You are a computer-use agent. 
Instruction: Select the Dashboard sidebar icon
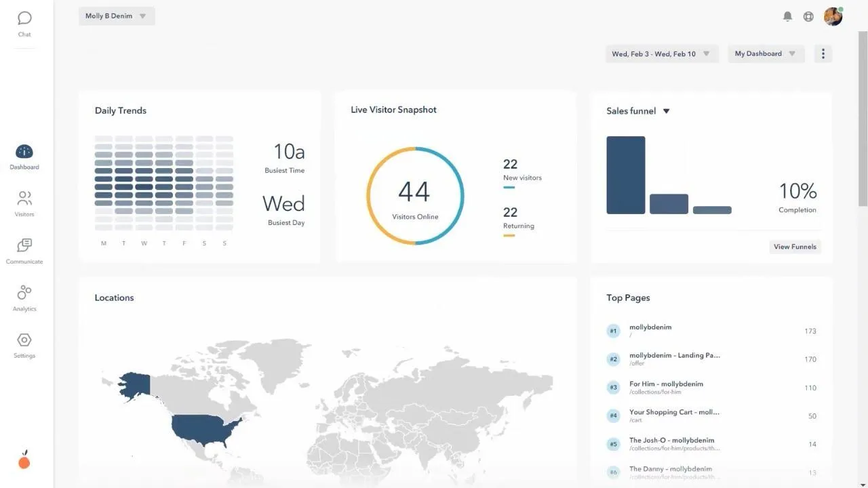click(x=24, y=152)
